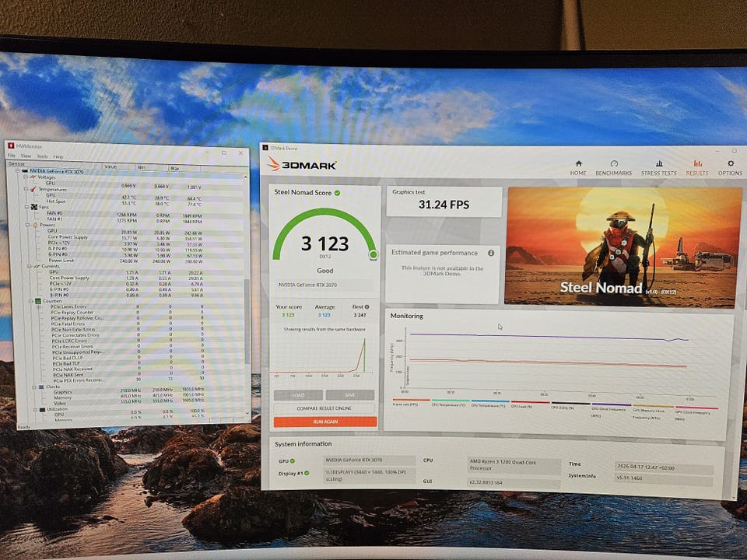Click the Currents icon in HWMonitor tree
Image resolution: width=747 pixels, height=560 pixels.
point(37,266)
